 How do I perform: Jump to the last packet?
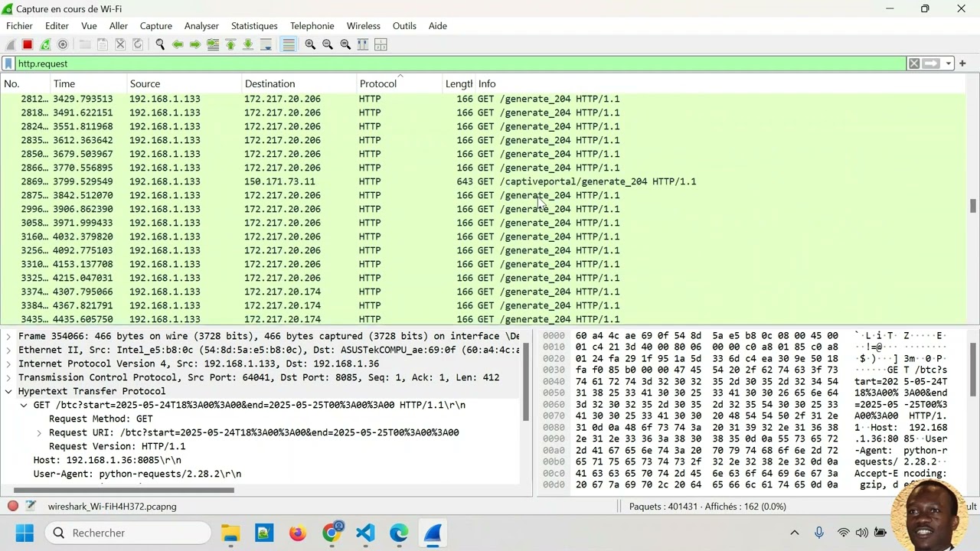click(248, 44)
